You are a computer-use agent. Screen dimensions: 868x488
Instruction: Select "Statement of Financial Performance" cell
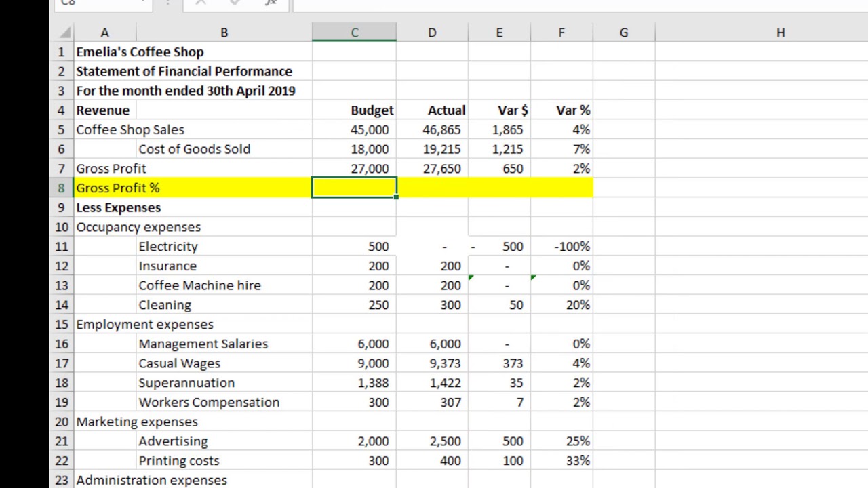pos(184,71)
